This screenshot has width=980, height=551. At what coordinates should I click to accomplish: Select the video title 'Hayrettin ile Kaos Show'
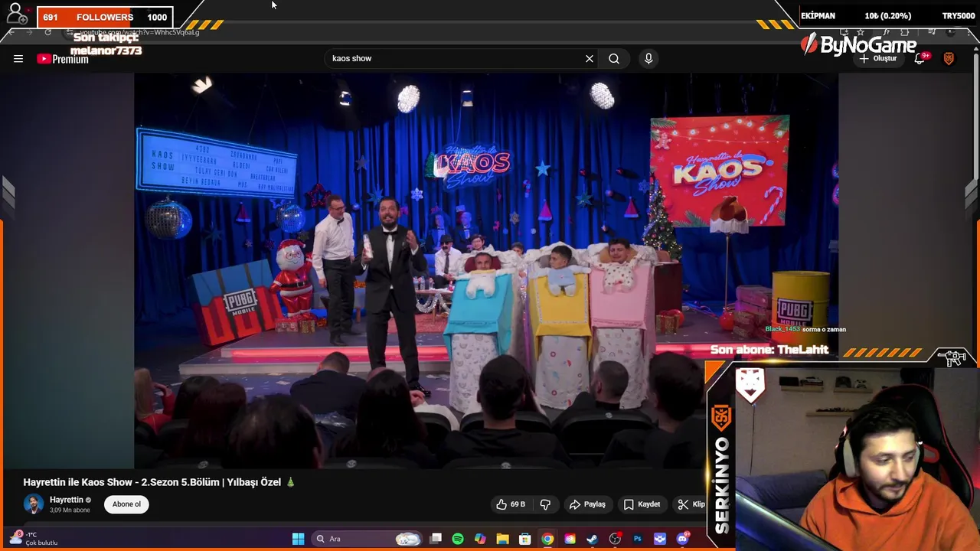[x=159, y=482]
